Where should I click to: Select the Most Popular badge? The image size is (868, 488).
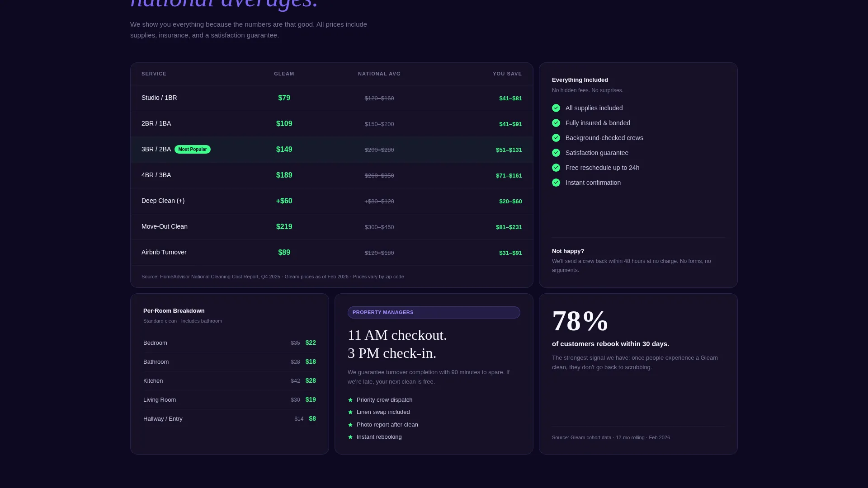click(193, 149)
